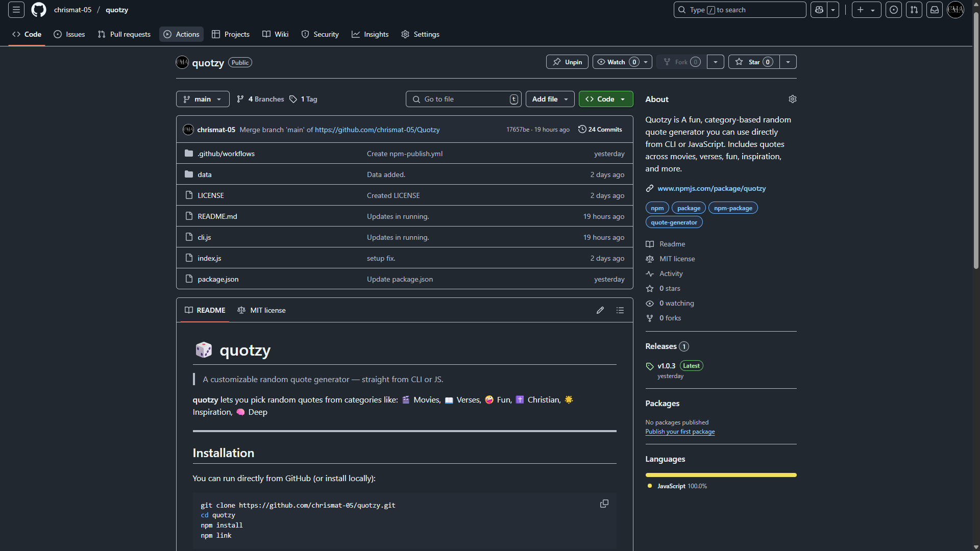Expand the Star lists dropdown arrow

(788, 62)
